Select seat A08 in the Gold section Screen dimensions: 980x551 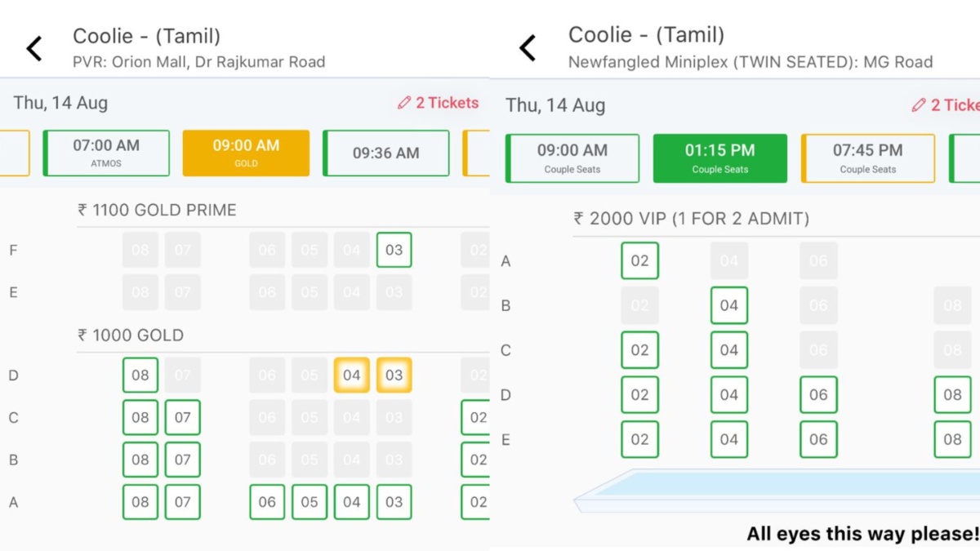[x=140, y=502]
